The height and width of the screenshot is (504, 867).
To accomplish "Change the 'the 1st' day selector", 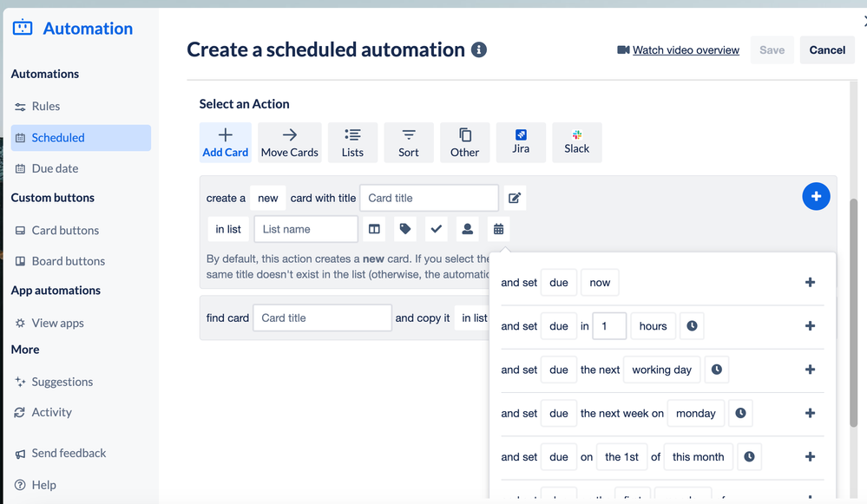I will (621, 457).
